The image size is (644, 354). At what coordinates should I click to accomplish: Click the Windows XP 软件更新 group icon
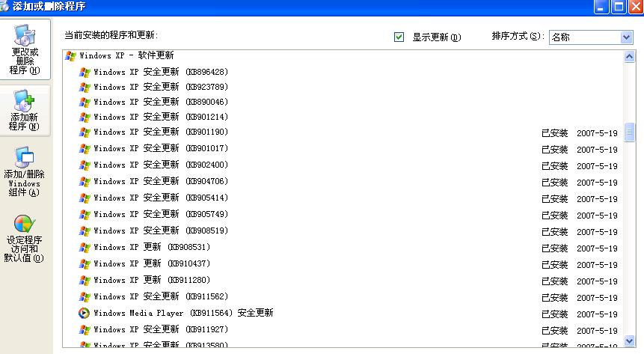point(70,56)
